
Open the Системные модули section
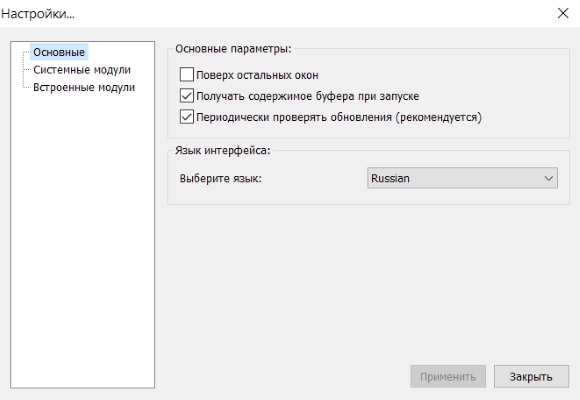[82, 70]
